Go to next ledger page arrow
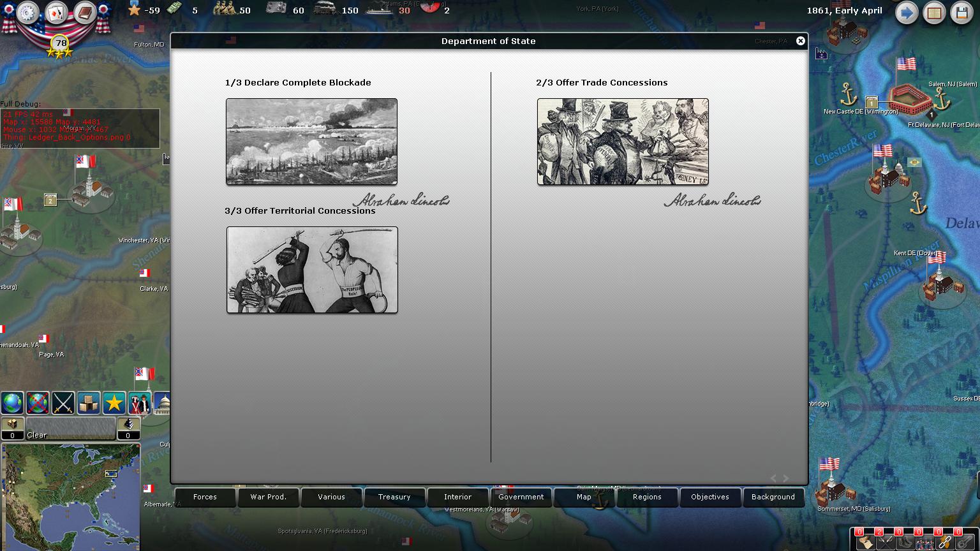This screenshot has width=980, height=551. point(786,478)
